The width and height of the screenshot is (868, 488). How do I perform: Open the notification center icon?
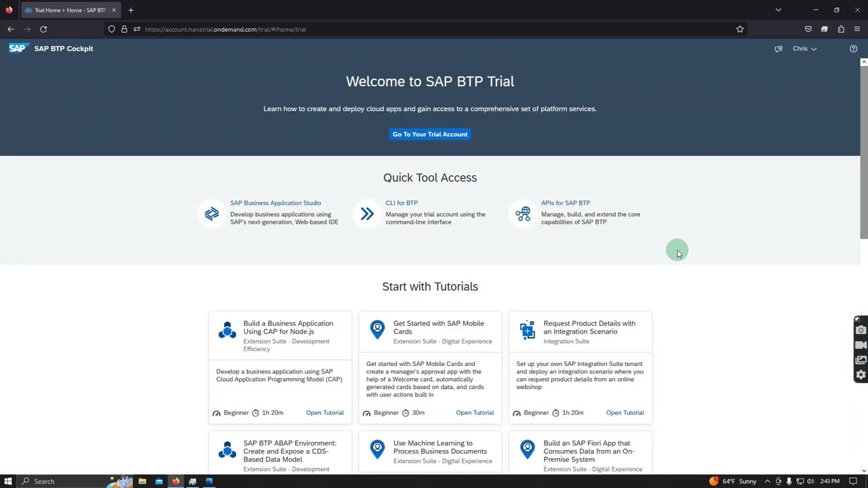click(853, 481)
